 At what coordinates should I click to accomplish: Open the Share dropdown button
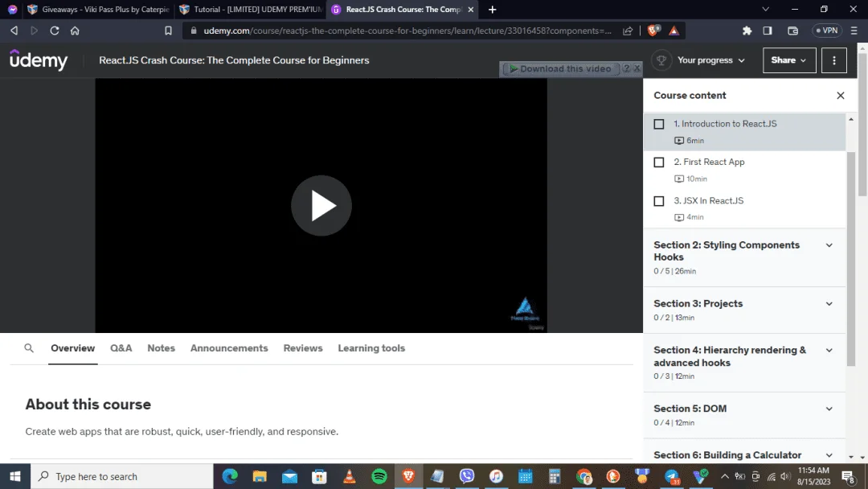pyautogui.click(x=789, y=60)
